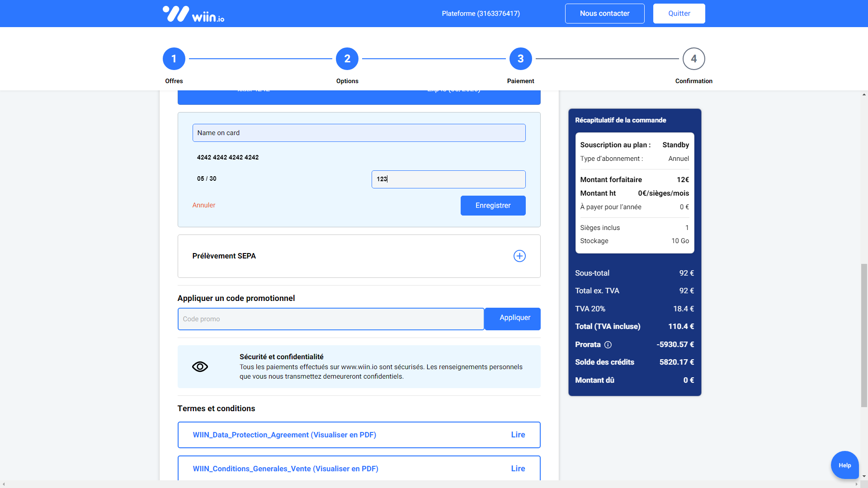Click the Standby plan name
This screenshot has height=488, width=868.
pos(675,145)
